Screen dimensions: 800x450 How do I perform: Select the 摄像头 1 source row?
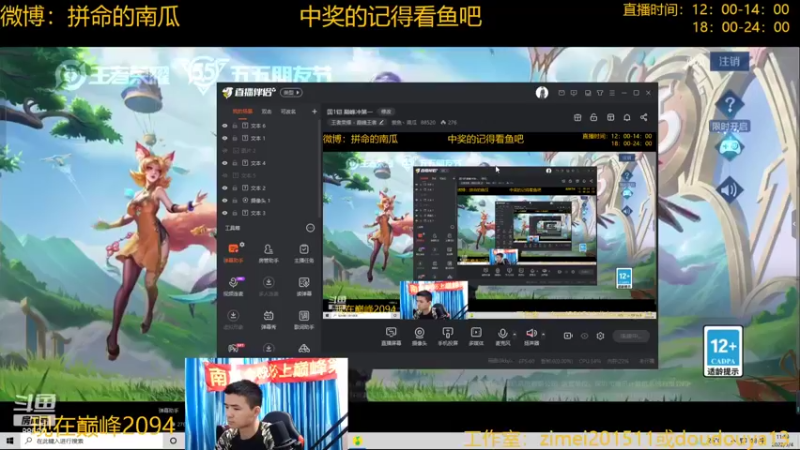pos(269,200)
